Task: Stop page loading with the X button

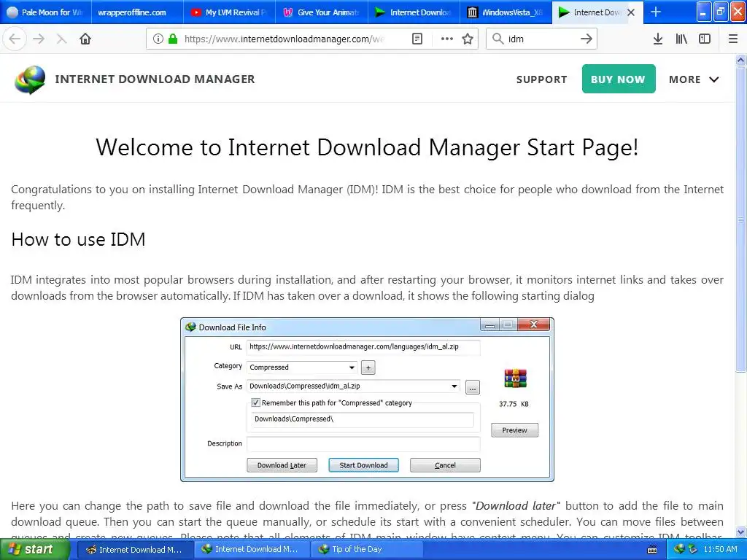Action: [61, 39]
